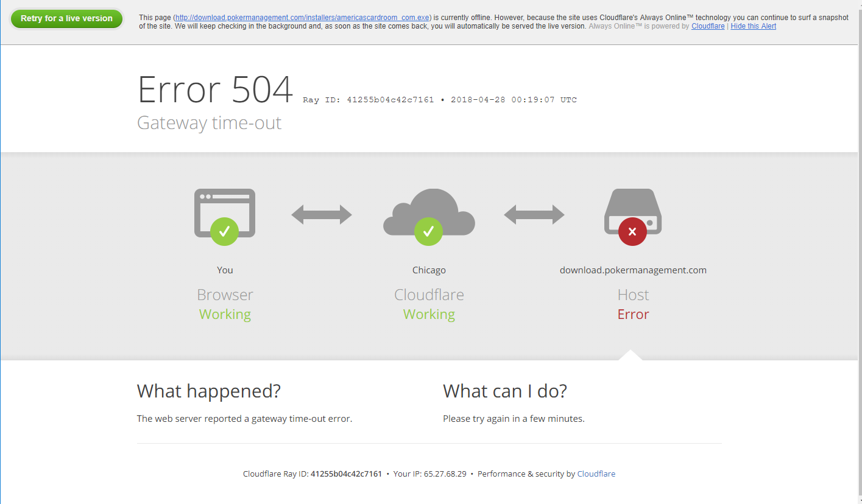Open the Cloudflare link in the alert banner
The image size is (862, 504).
708,26
